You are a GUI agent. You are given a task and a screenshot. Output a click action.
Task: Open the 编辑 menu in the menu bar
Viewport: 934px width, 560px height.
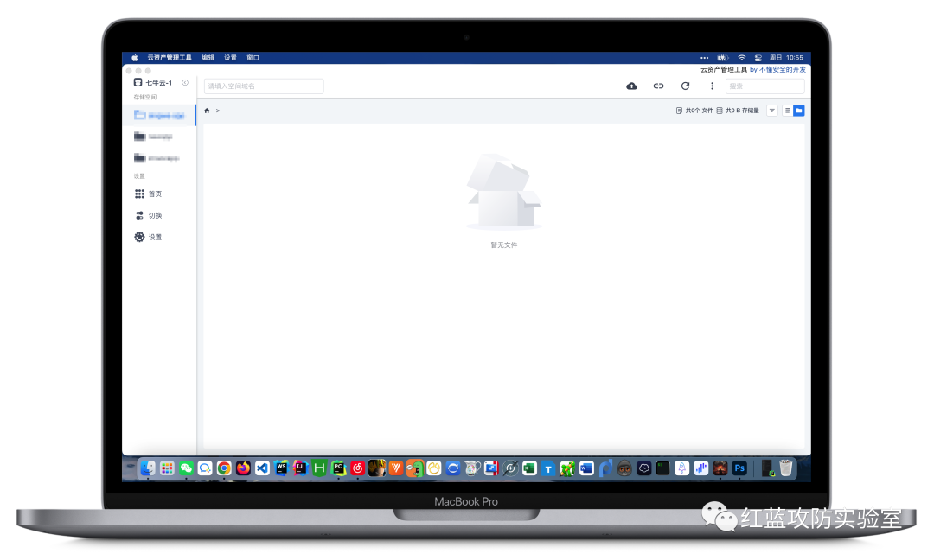(x=208, y=58)
